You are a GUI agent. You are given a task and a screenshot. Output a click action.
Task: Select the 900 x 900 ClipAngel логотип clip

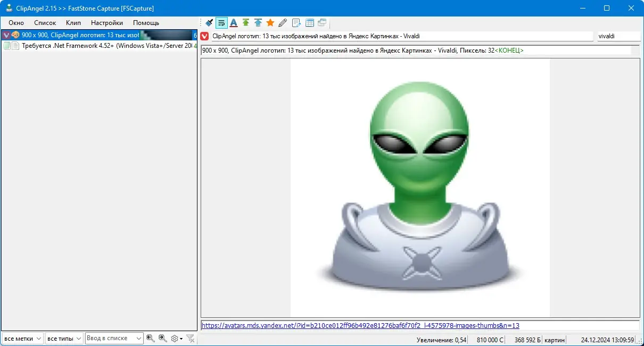tap(100, 35)
